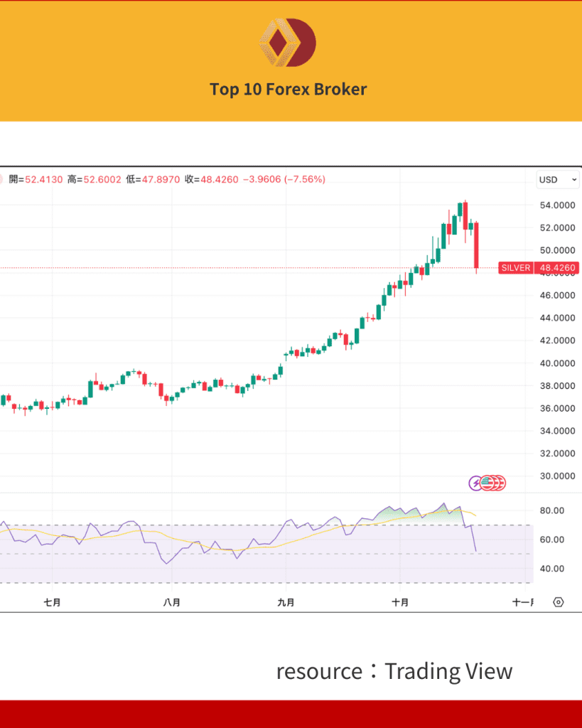Click the 30.0000 price axis label
This screenshot has width=582, height=728.
coord(557,476)
